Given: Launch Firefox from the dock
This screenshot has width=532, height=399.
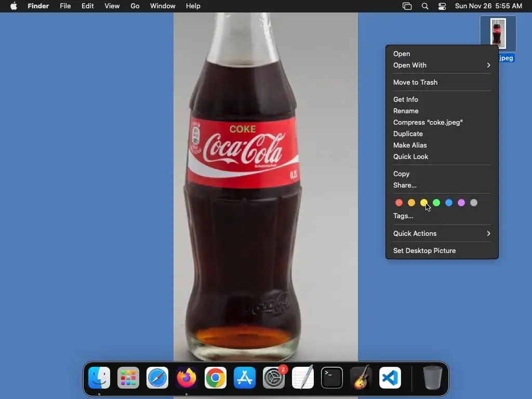Looking at the screenshot, I should click(187, 378).
